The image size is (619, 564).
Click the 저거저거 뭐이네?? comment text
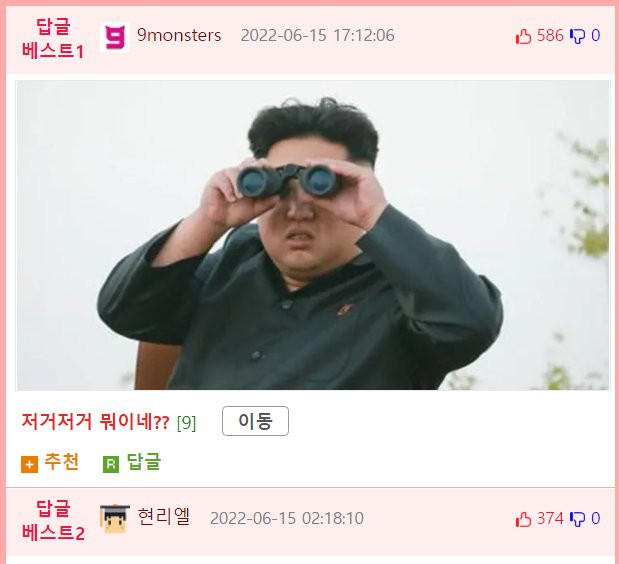coord(95,422)
